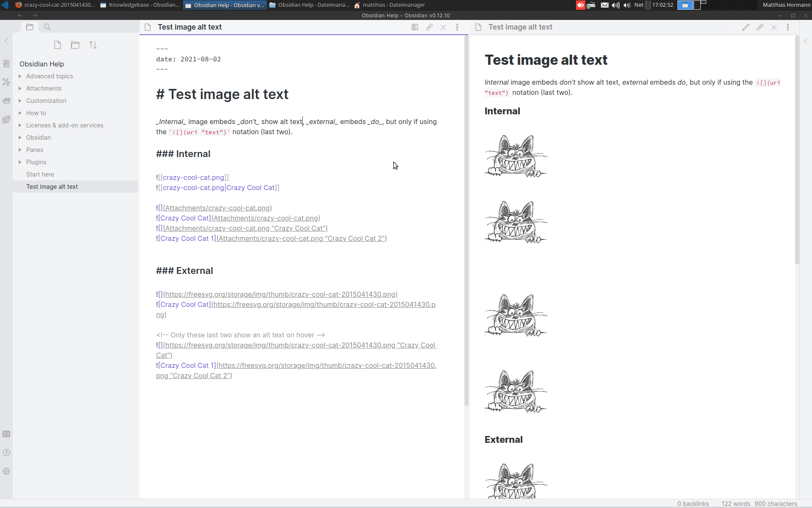Open more options menu of editor pane
The image size is (812, 508).
pos(457,27)
